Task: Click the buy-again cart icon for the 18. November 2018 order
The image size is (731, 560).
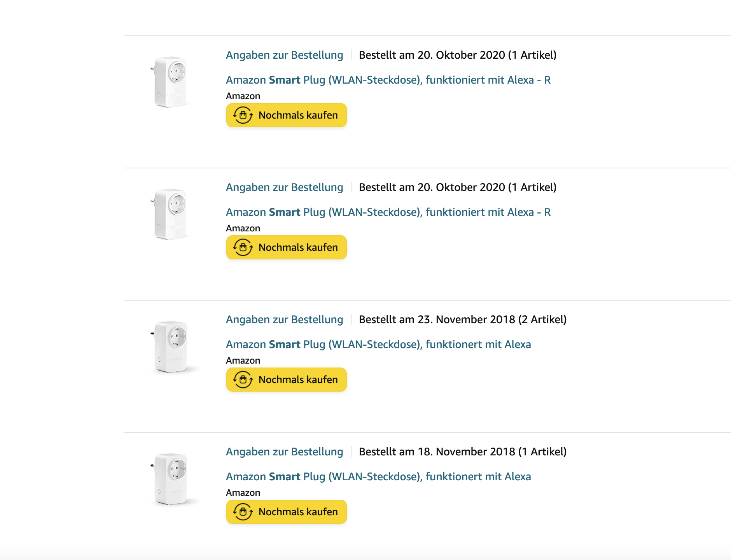Action: [x=243, y=512]
